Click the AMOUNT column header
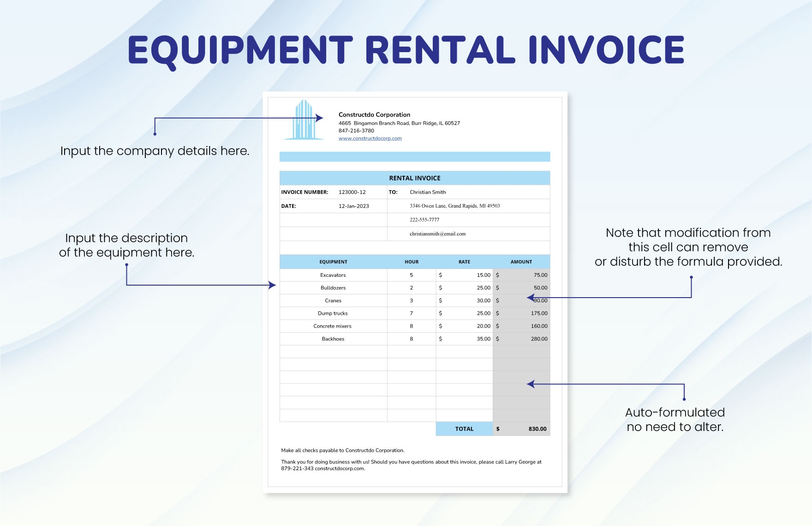This screenshot has height=526, width=812. click(x=521, y=262)
